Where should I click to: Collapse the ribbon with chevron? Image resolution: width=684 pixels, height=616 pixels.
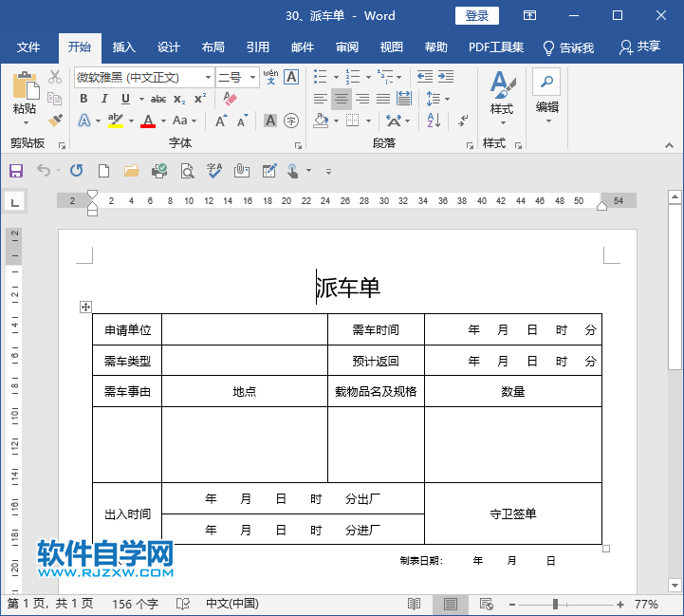[669, 145]
